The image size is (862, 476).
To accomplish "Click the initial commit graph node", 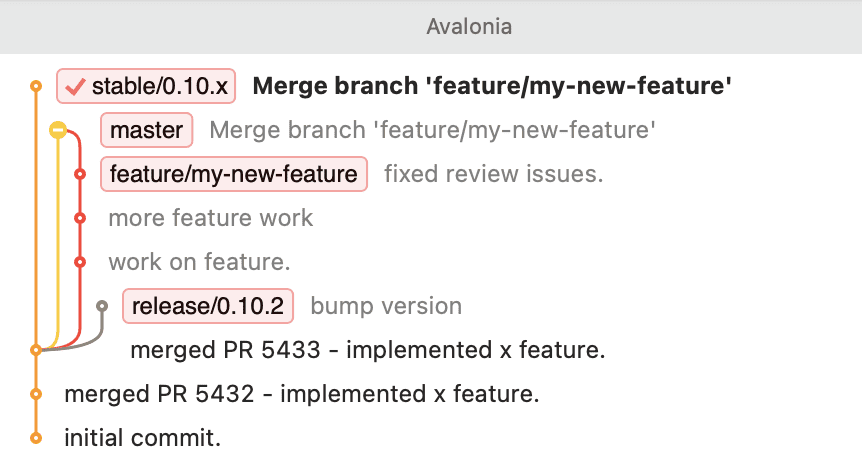I will (x=36, y=438).
